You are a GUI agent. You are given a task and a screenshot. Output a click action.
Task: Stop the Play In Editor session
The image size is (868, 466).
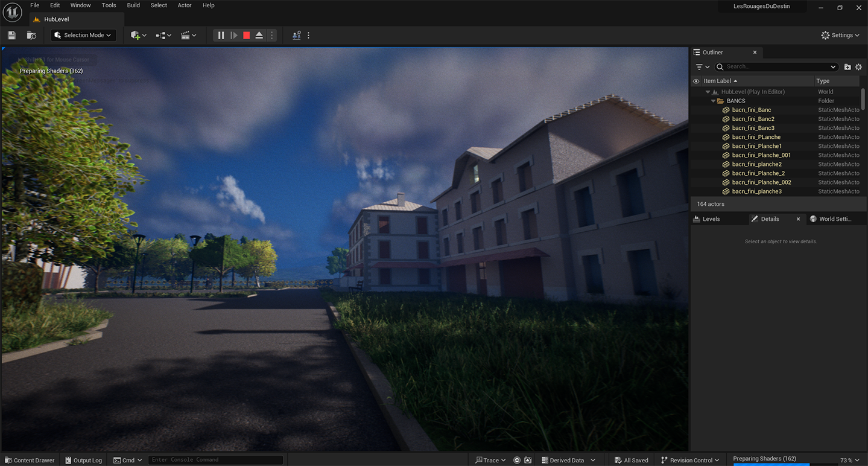click(x=246, y=35)
